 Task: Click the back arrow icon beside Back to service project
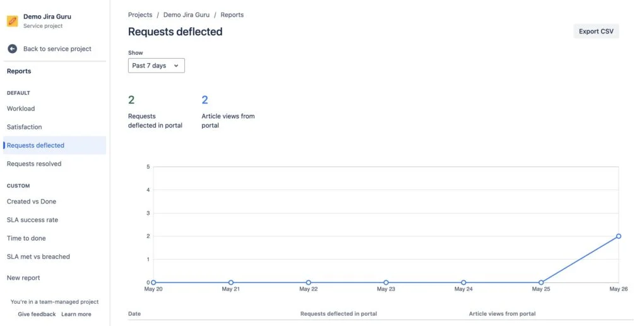click(13, 49)
